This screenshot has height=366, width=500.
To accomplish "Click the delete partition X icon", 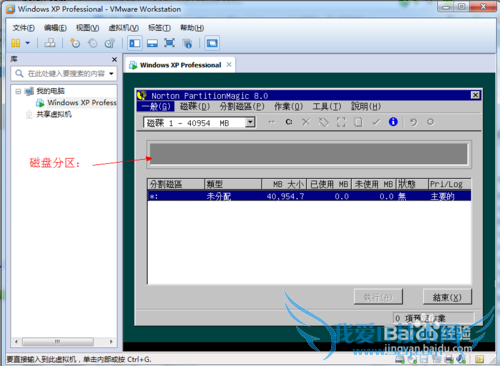I will [x=306, y=122].
